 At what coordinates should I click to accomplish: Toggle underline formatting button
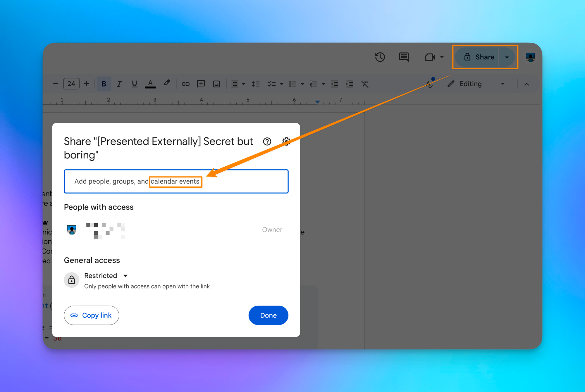[x=134, y=84]
